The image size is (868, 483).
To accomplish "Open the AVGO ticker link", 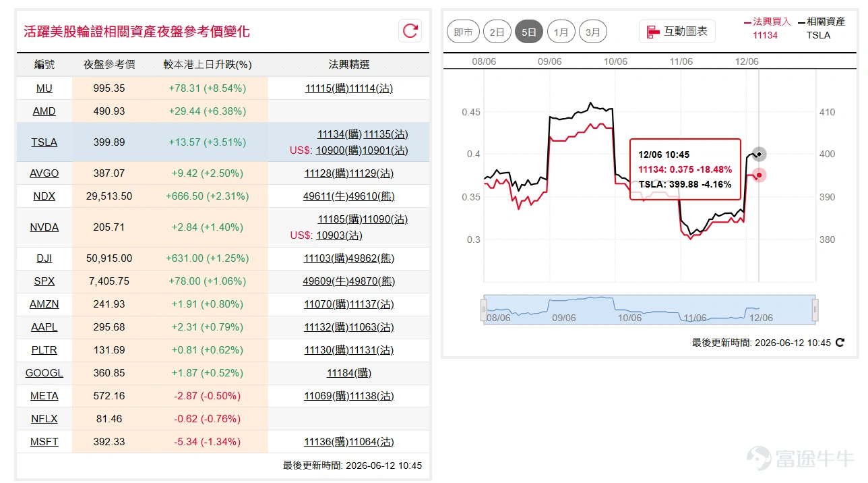I will (x=44, y=173).
